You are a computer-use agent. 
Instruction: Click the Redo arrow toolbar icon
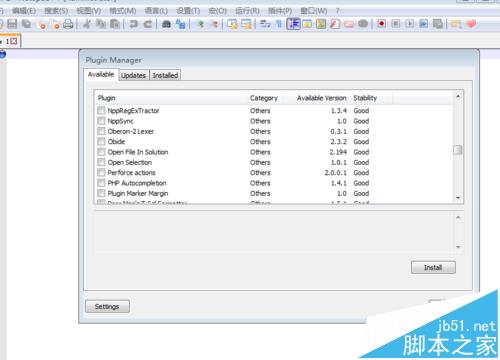click(148, 24)
